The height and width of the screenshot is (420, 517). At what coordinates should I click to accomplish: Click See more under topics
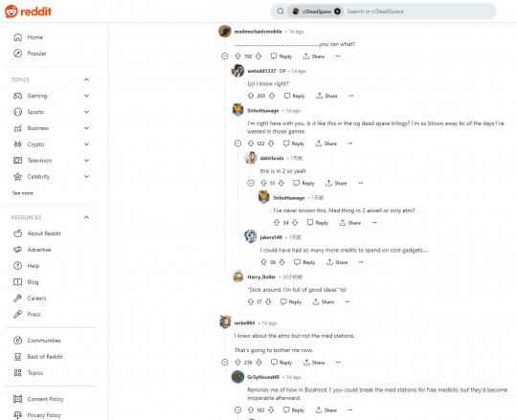(23, 193)
